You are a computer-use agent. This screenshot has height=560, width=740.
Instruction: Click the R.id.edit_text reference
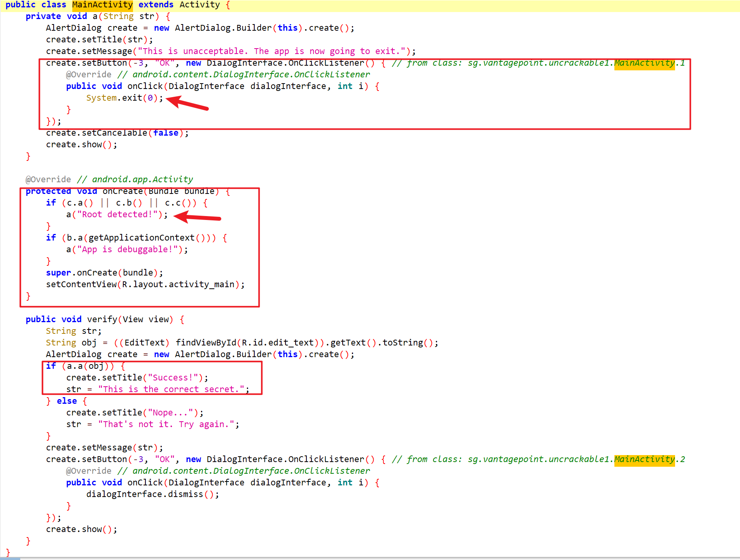click(277, 343)
